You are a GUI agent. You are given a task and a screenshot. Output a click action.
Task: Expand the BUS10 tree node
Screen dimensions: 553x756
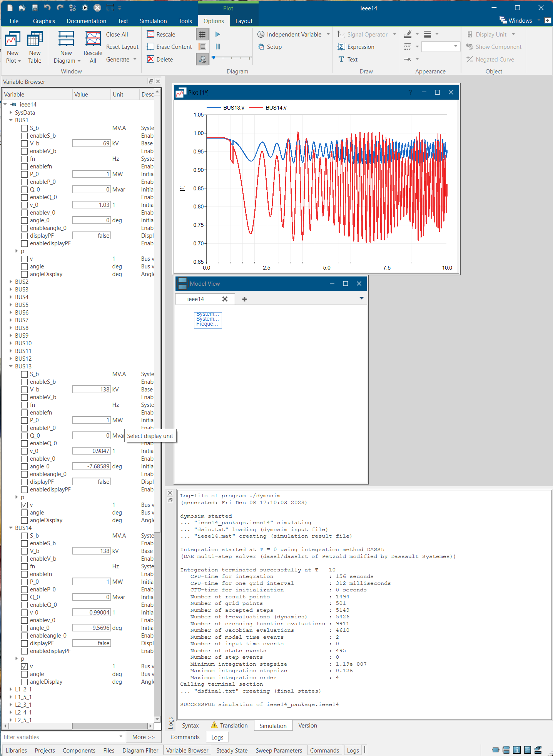[11, 343]
